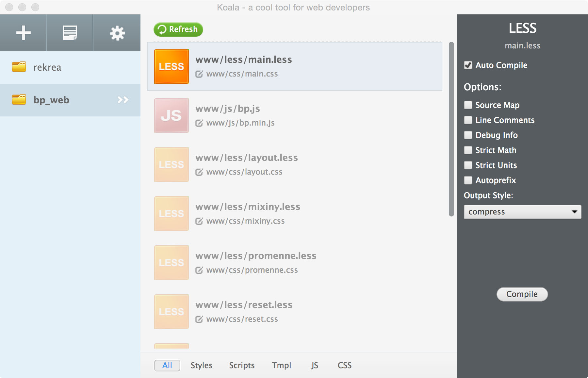This screenshot has height=378, width=588.
Task: Enable the Source Map option
Action: click(468, 105)
